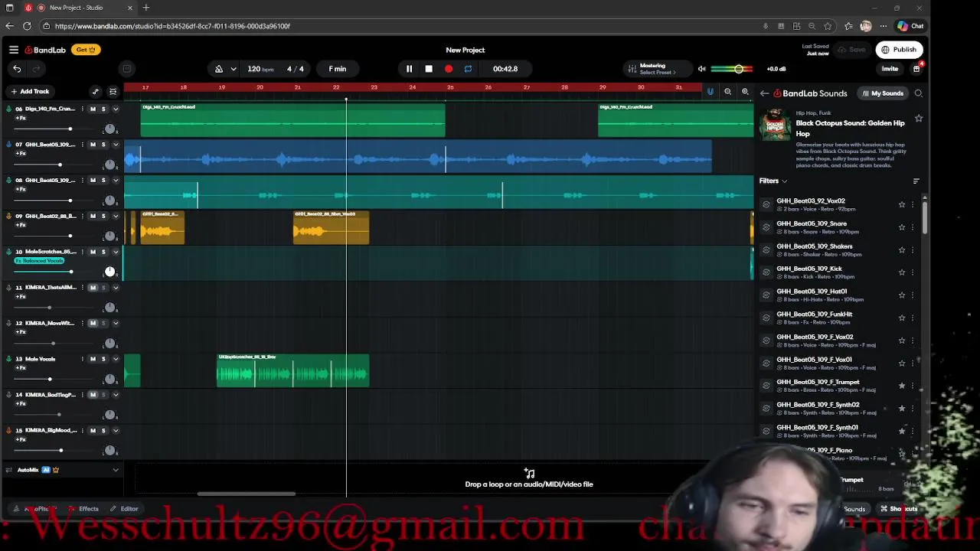This screenshot has height=551, width=980.
Task: Solo track 13 Male Vocals
Action: click(103, 359)
